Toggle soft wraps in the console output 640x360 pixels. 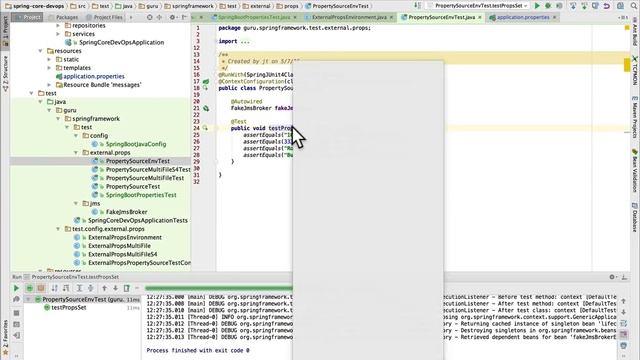pyautogui.click(x=624, y=323)
